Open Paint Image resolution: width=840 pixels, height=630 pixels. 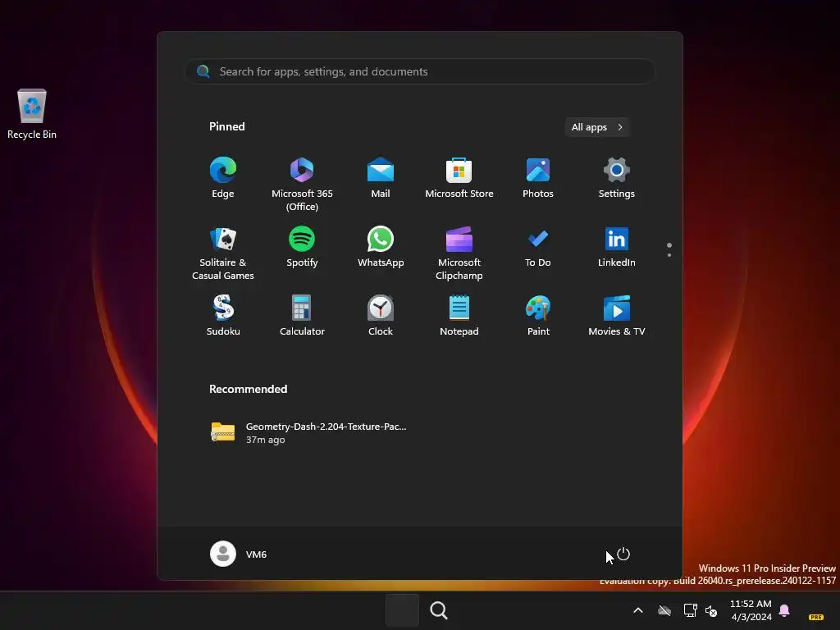point(538,316)
